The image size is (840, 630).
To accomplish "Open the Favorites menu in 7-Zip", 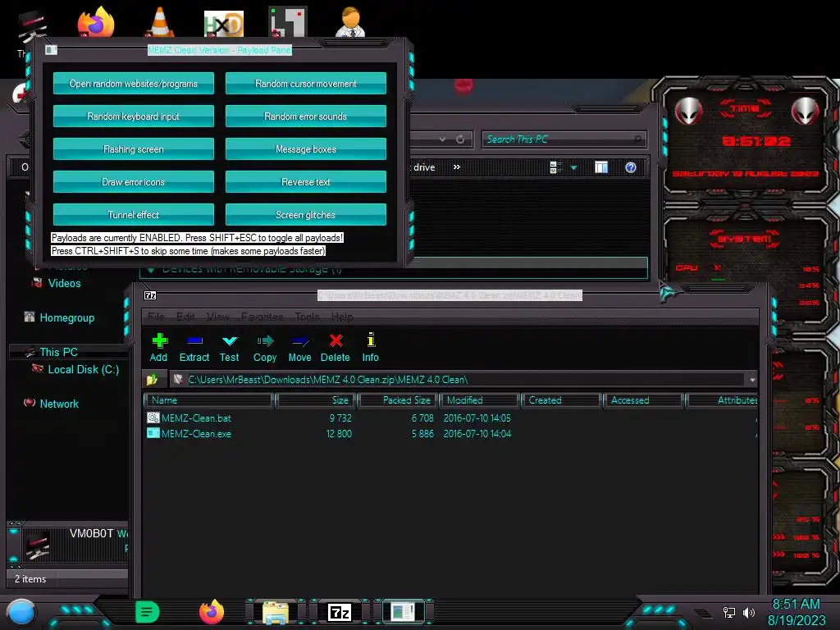I will pyautogui.click(x=262, y=317).
